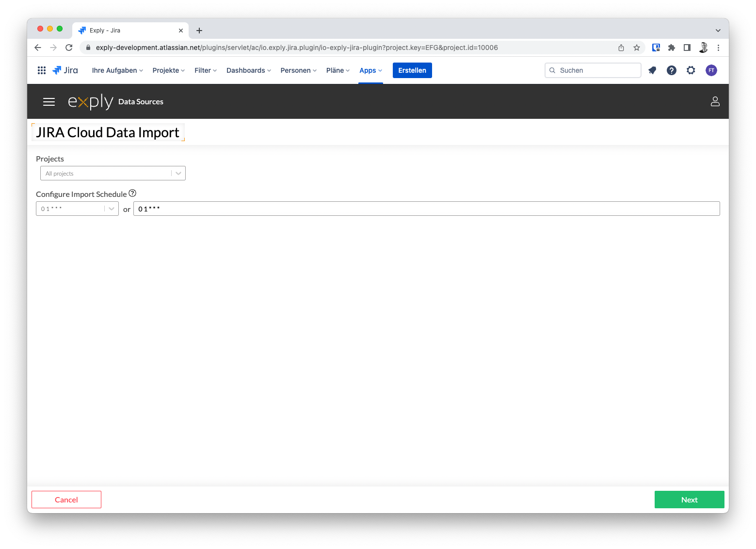This screenshot has width=756, height=549.
Task: Open the Exply user profile icon
Action: point(715,101)
